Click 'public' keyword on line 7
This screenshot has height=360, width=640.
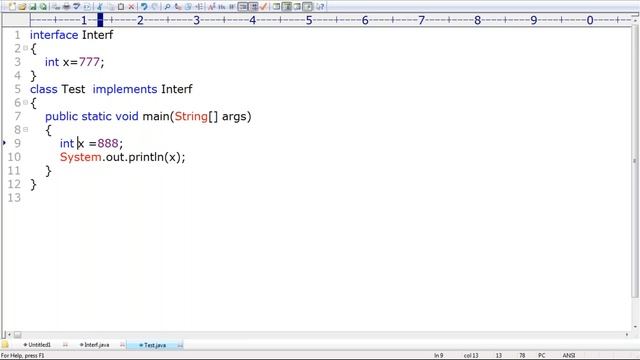click(61, 116)
